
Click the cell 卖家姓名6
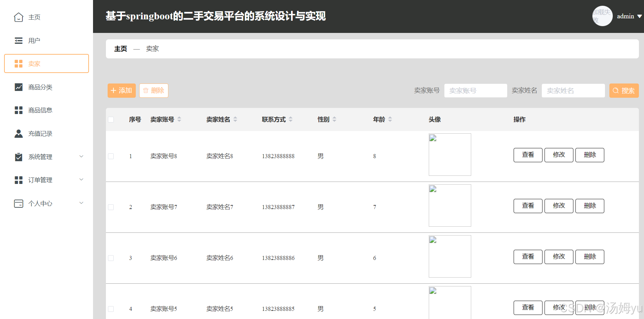[x=220, y=258]
